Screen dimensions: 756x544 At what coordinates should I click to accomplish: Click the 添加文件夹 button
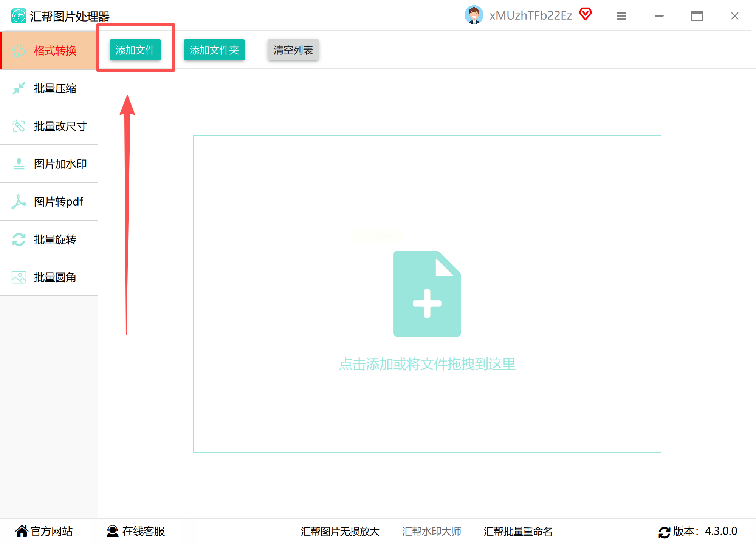pos(214,50)
